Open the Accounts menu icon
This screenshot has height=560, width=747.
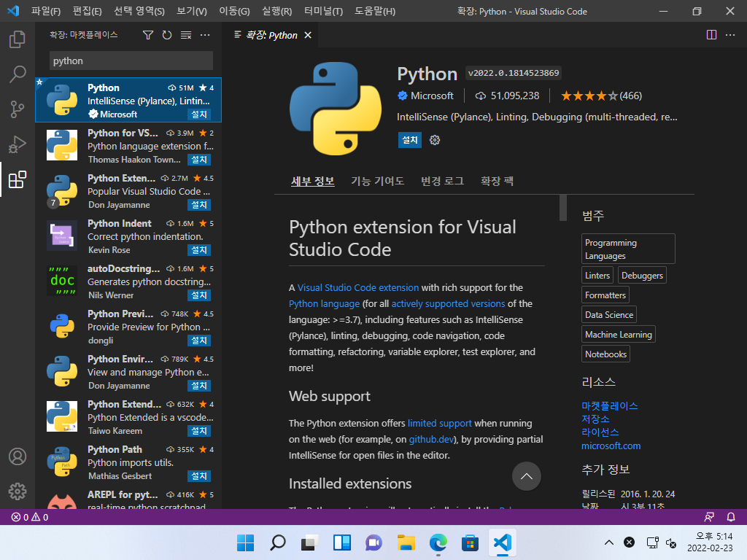coord(18,456)
